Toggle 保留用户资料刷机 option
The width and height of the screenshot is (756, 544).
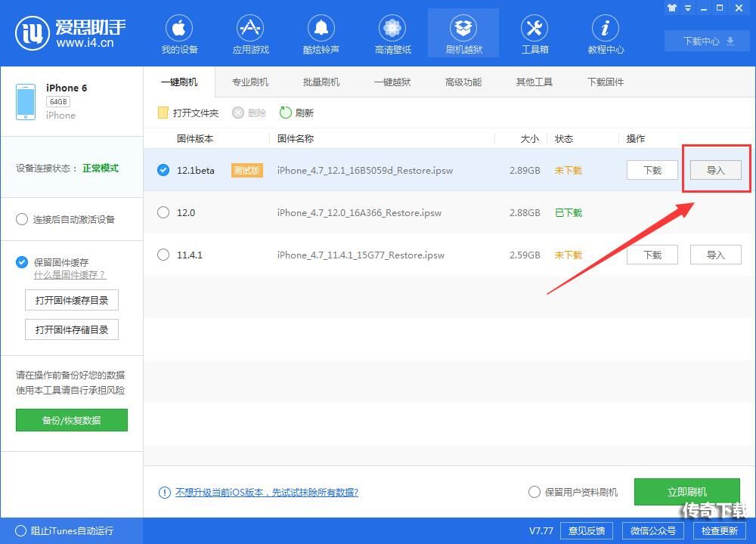(534, 492)
